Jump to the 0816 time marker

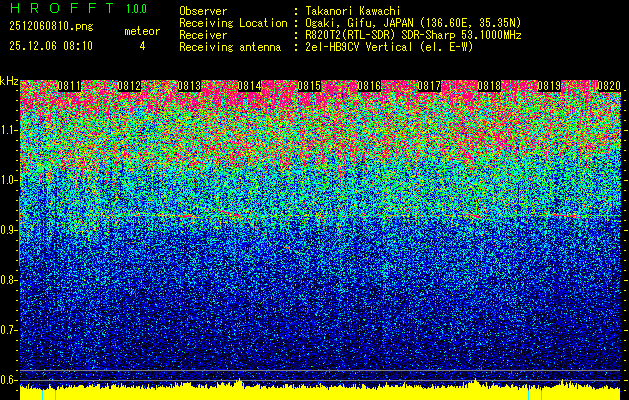coord(369,86)
